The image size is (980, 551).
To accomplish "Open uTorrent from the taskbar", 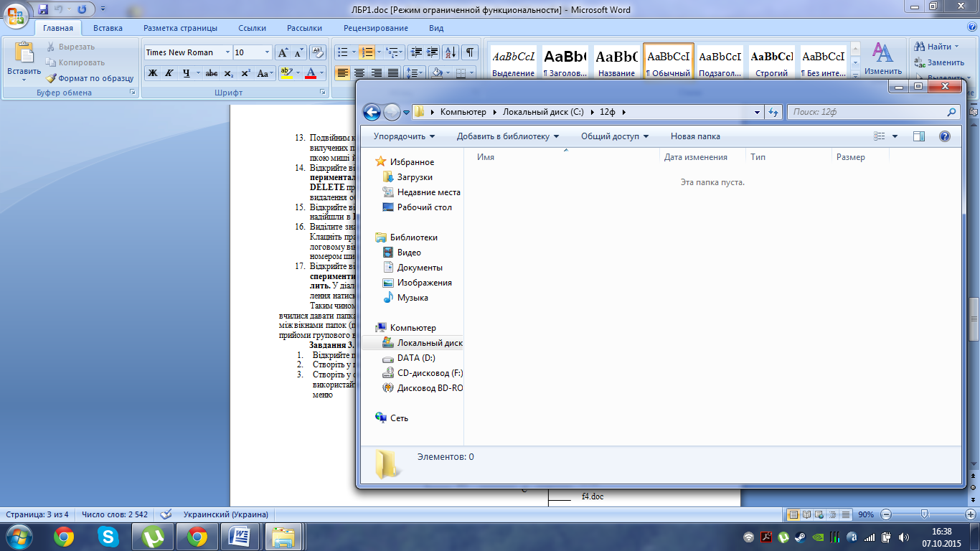I will tap(153, 536).
